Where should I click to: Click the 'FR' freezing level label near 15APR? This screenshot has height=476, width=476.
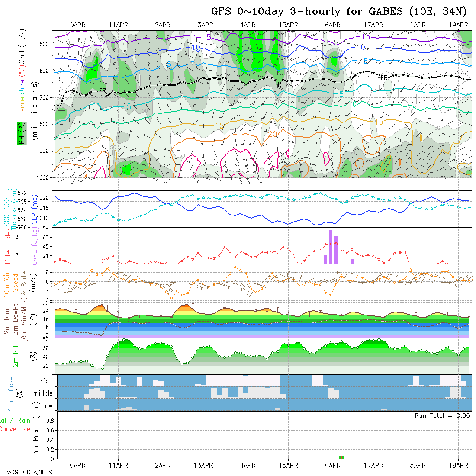(x=278, y=84)
